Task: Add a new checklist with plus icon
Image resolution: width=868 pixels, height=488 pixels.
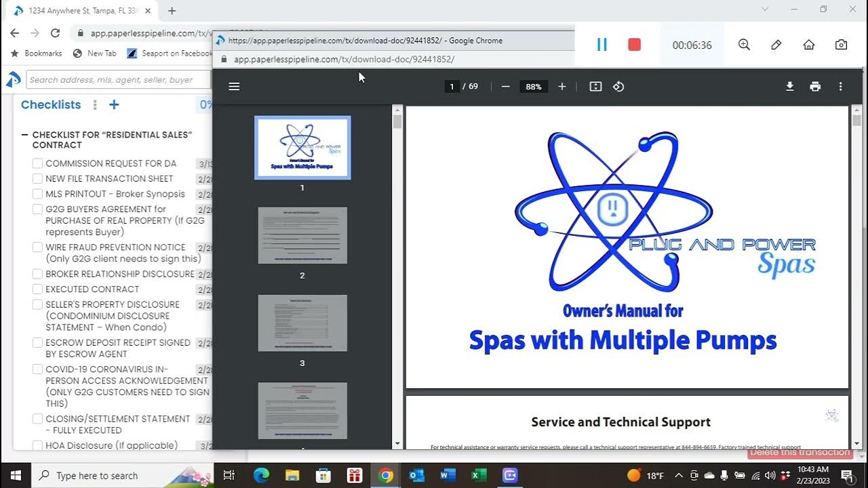Action: pos(114,104)
